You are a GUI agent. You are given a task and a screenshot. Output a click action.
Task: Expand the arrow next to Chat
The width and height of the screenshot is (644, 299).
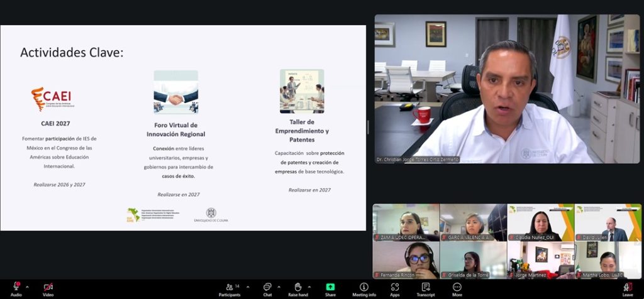[278, 286]
